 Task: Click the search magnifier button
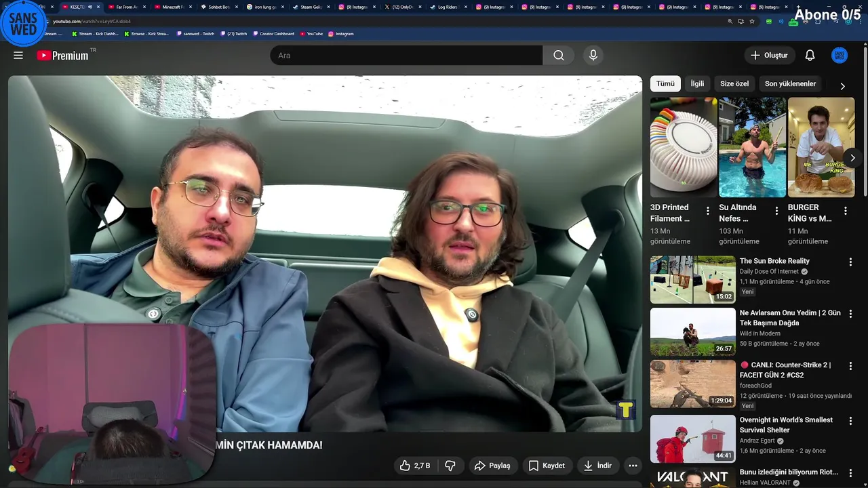point(558,56)
